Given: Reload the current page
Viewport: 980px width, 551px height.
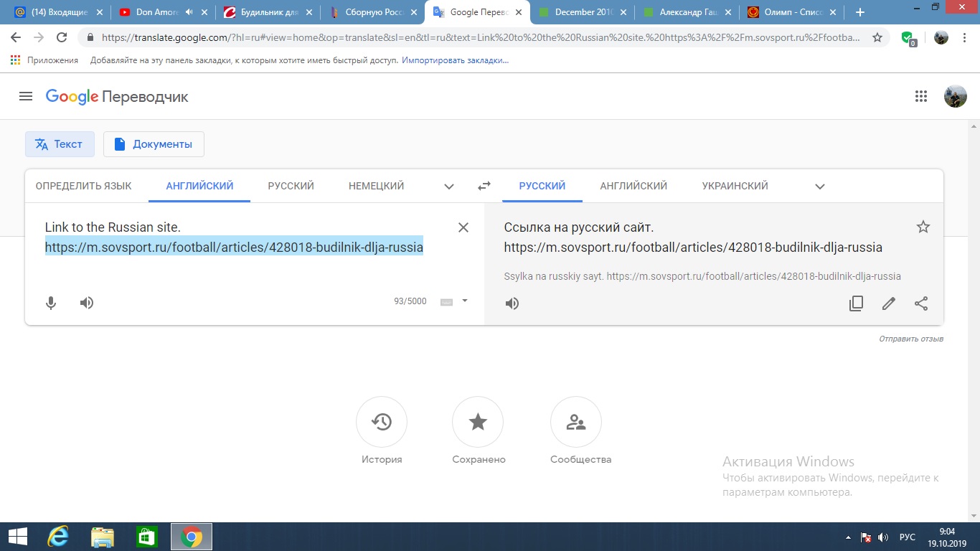Looking at the screenshot, I should click(x=62, y=38).
